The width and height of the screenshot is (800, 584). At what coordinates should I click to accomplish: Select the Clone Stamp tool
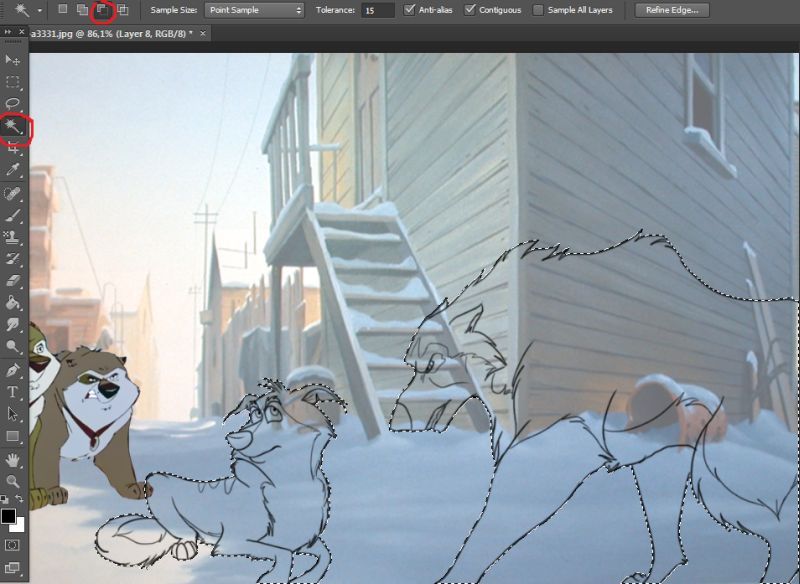coord(12,237)
